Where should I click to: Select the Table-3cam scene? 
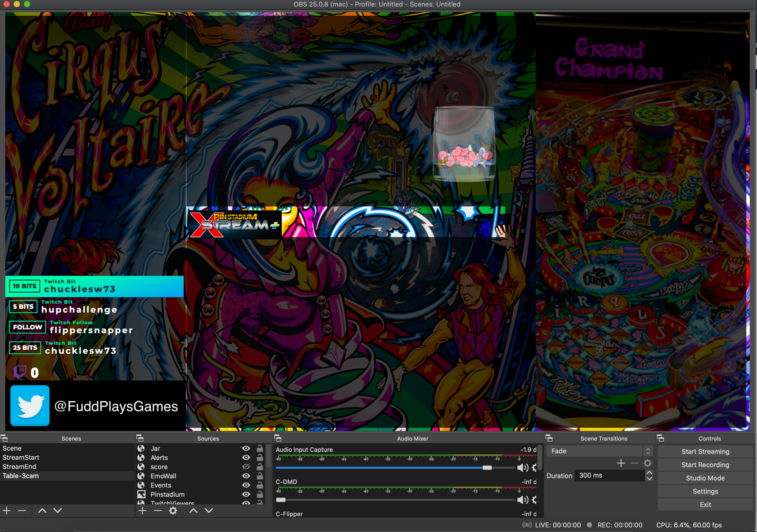pyautogui.click(x=67, y=476)
